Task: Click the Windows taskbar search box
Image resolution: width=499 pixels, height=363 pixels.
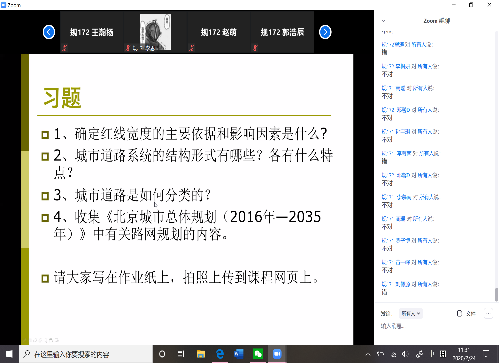Action: (86, 354)
